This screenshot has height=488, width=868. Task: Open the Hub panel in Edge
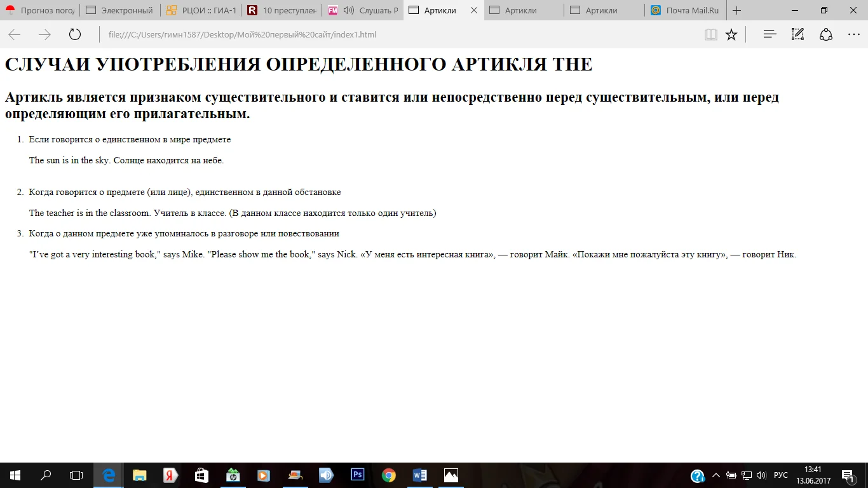770,34
